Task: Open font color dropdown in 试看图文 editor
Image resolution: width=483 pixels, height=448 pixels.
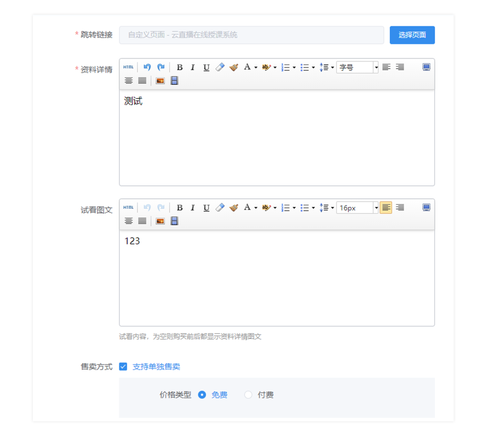Action: tap(256, 208)
